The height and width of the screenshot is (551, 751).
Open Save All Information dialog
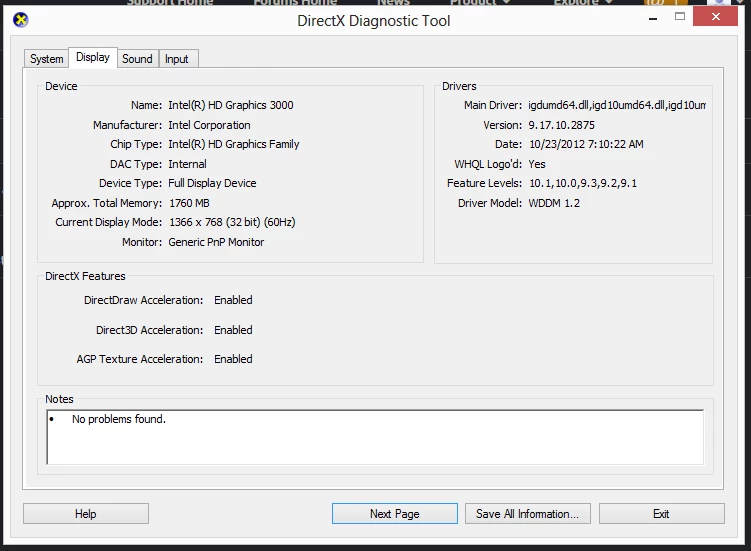[x=527, y=514]
